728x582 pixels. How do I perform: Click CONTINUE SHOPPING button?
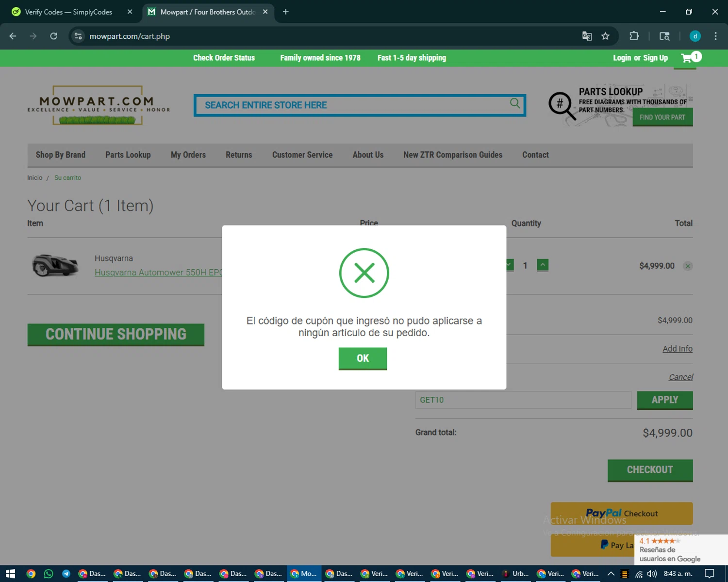(116, 335)
